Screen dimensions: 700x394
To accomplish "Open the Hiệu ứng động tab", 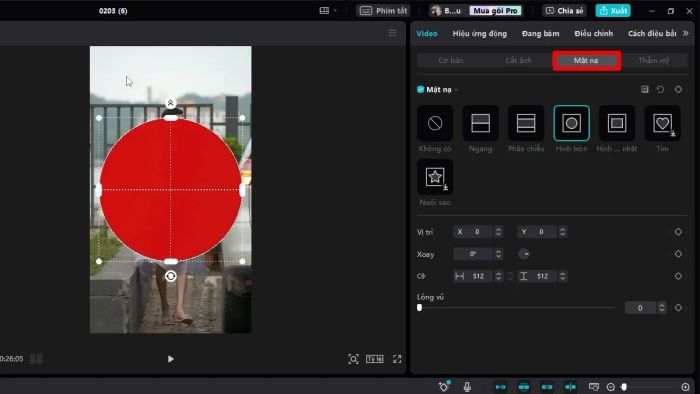I will (480, 33).
